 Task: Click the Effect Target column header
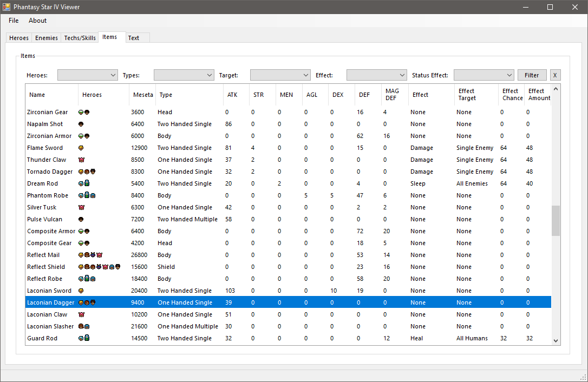(476, 95)
